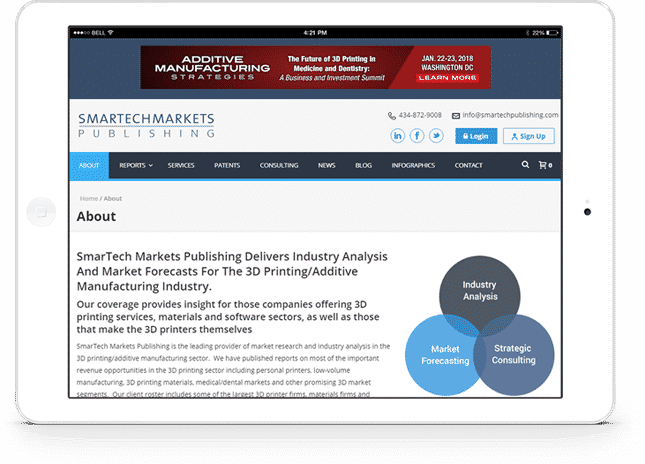Click the tablet home button
This screenshot has height=464, width=645.
41,212
